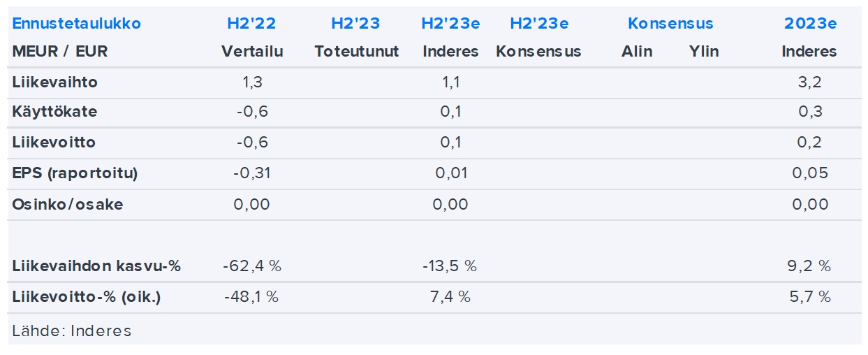Screen dimensions: 868x355
Task: Click the Ennustetaulukko table title
Action: 76,23
